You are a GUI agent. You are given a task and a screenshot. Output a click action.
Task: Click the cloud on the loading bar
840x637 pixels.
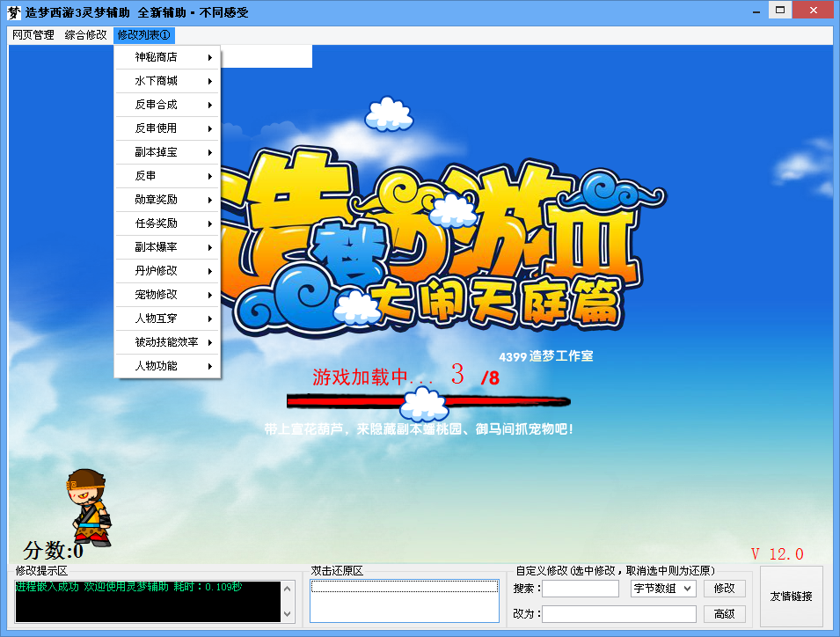424,403
